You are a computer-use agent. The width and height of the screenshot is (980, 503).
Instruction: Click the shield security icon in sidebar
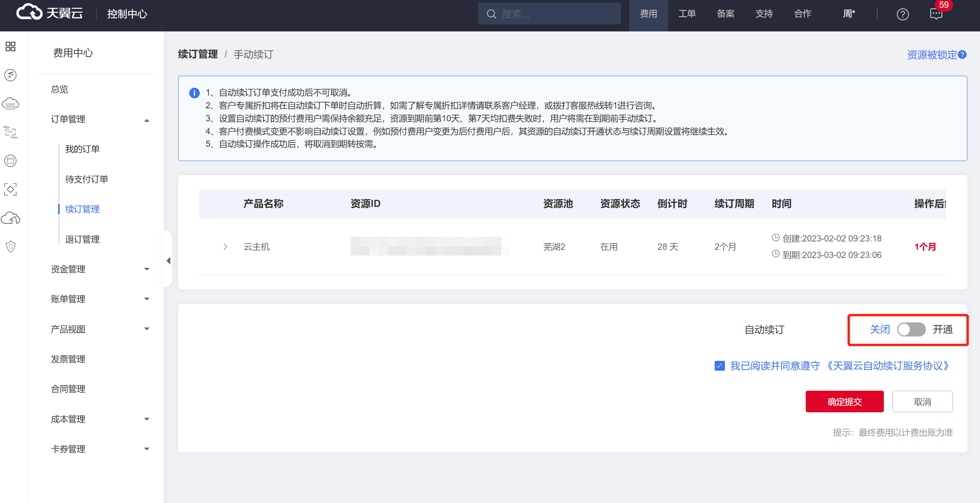point(11,247)
